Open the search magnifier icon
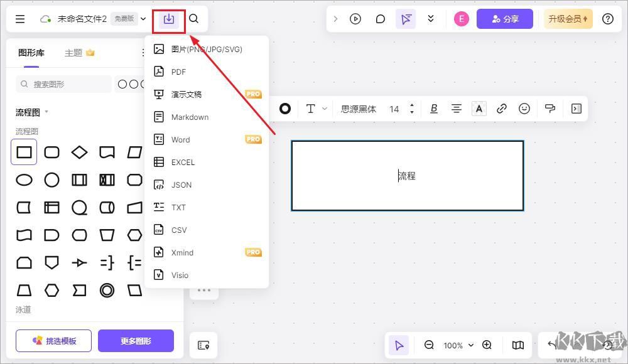628x364 pixels. coord(194,19)
